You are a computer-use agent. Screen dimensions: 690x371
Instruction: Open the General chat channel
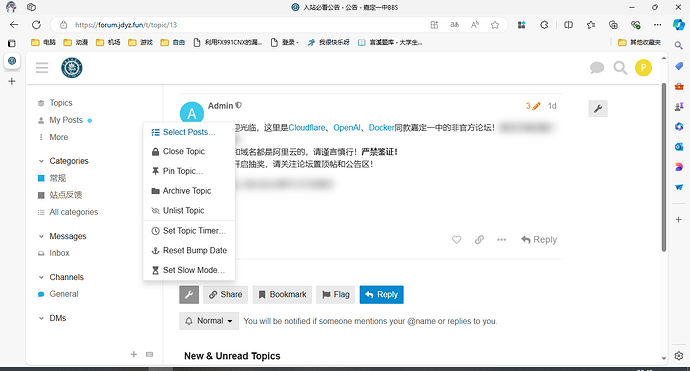pos(64,294)
